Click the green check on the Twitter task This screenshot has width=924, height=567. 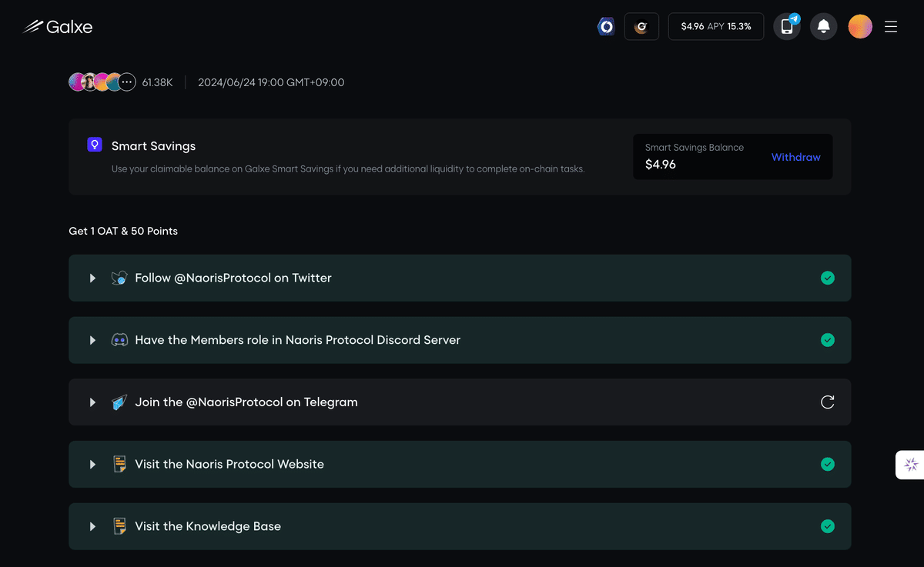point(828,278)
